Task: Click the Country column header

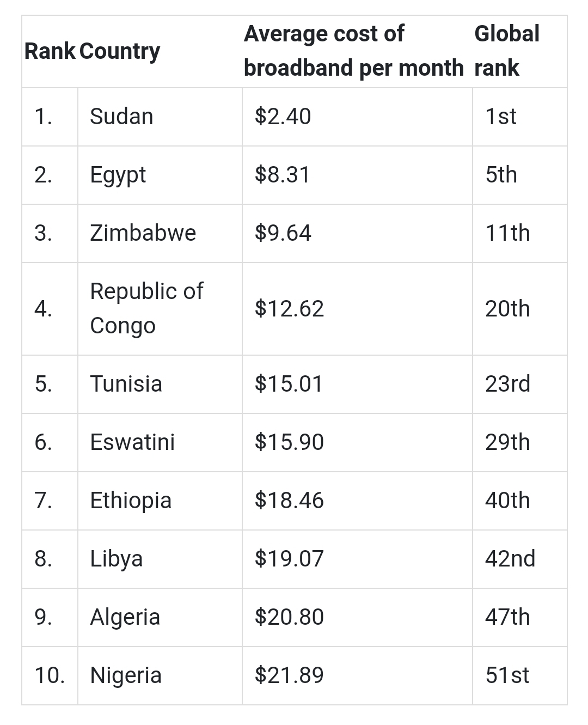Action: 120,51
